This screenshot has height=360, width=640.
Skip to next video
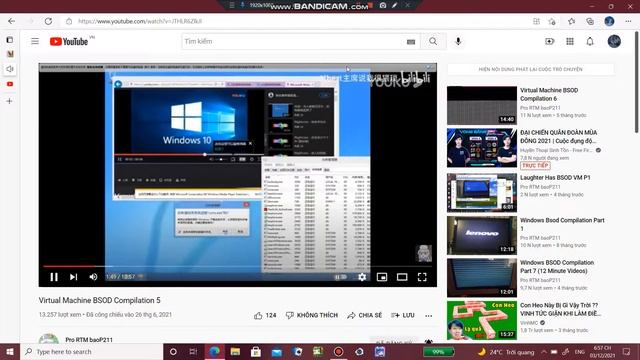pos(73,277)
